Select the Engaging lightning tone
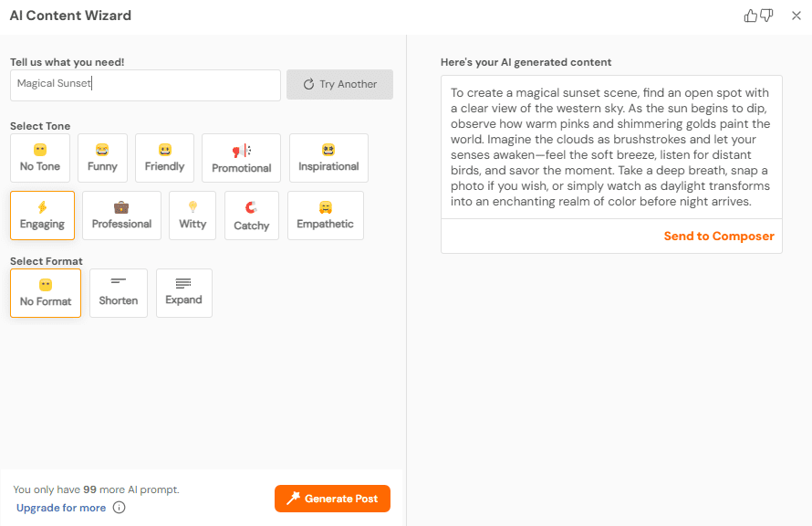Viewport: 812px width, 526px height. [42, 216]
